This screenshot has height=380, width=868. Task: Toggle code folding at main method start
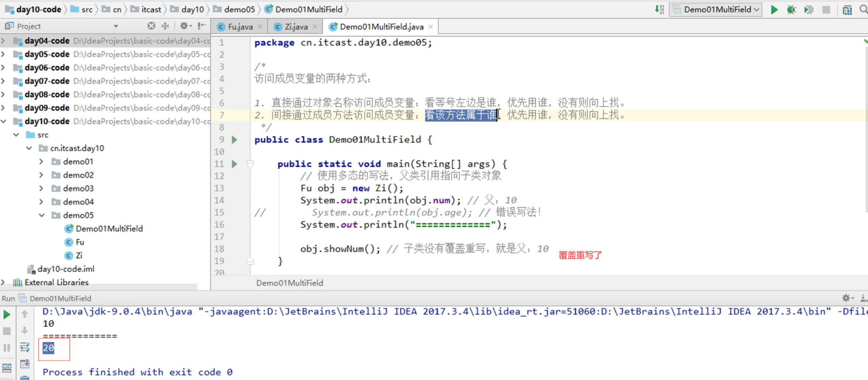coord(250,164)
